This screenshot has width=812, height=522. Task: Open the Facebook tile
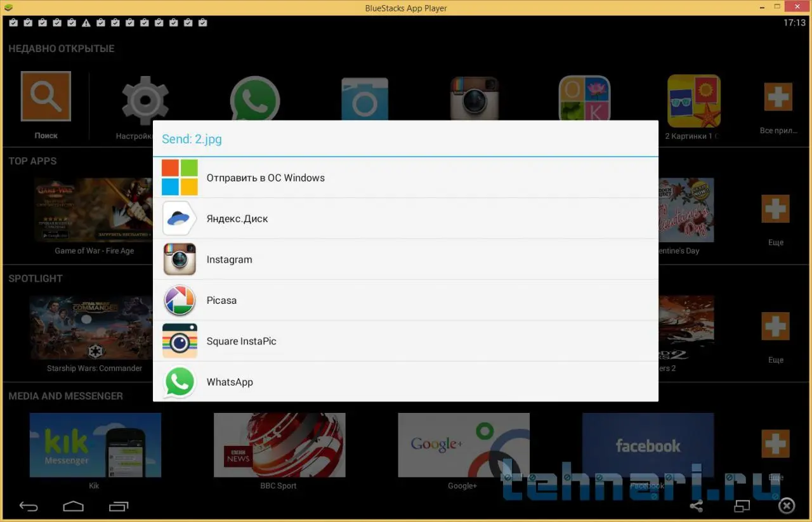[648, 445]
